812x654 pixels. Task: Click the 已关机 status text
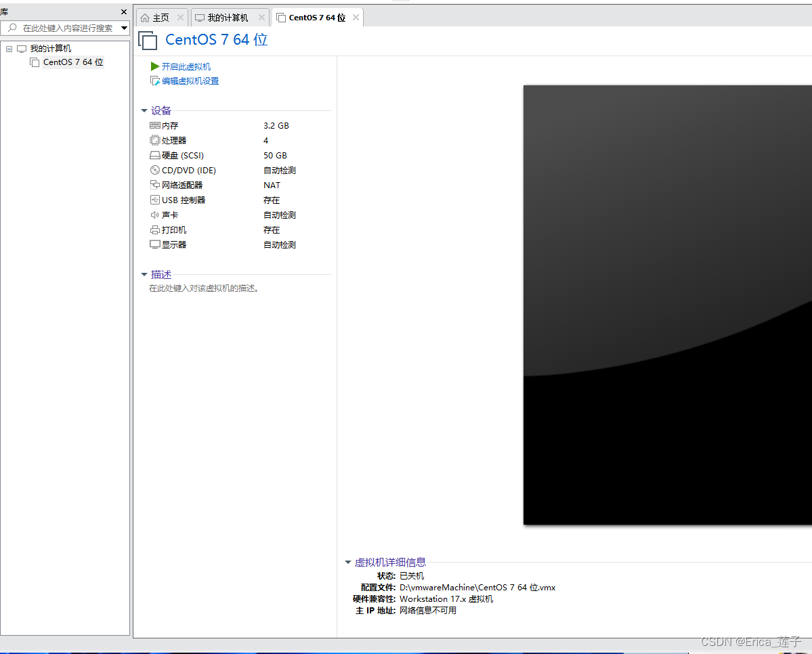click(412, 576)
